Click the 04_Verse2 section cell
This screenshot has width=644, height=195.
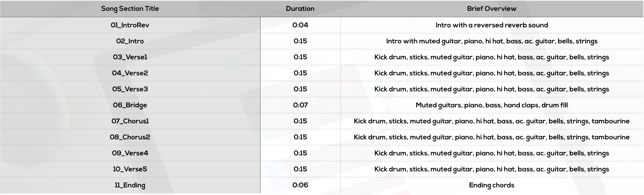[x=130, y=73]
